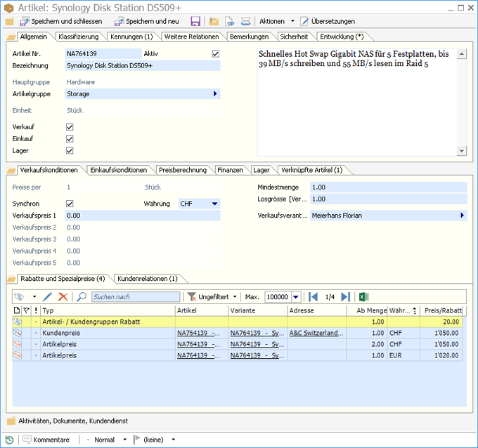Sort by Preis/Rabatt column header
Screen dimensions: 478x448
pyautogui.click(x=443, y=310)
